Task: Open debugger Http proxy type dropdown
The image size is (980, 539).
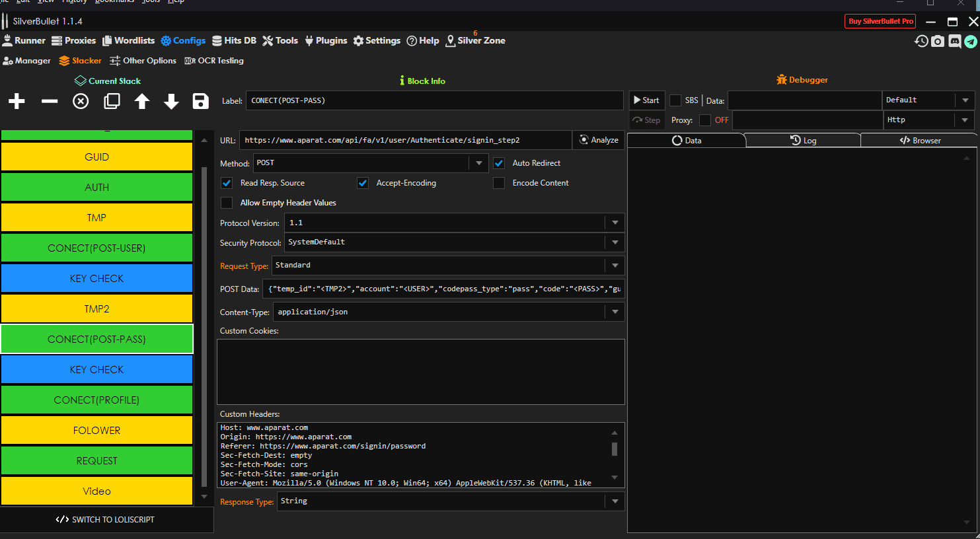Action: point(930,120)
